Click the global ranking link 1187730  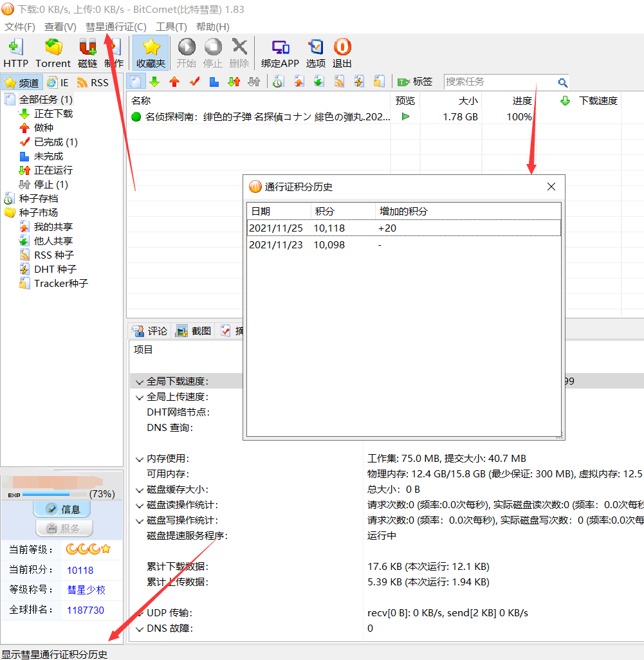coord(86,610)
